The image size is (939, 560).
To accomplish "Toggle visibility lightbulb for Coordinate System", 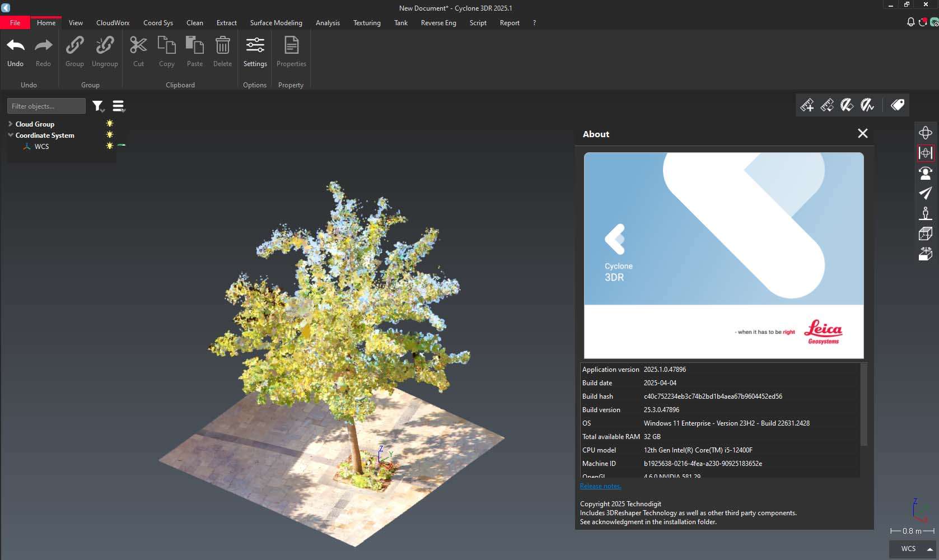I will coord(110,135).
